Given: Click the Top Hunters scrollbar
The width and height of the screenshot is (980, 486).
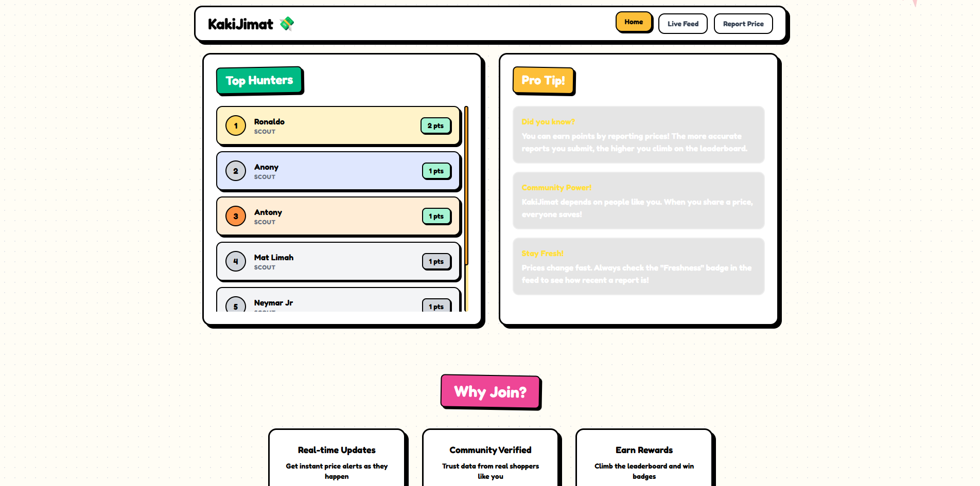Looking at the screenshot, I should pos(466,185).
